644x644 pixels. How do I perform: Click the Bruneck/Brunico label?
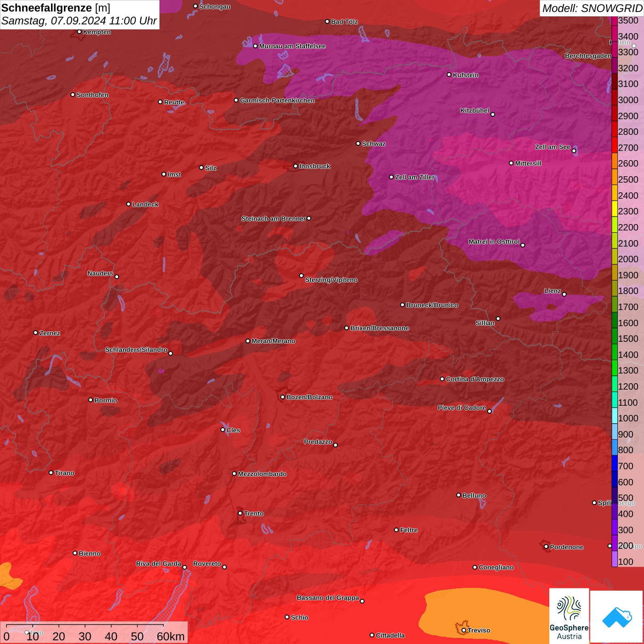coord(432,305)
